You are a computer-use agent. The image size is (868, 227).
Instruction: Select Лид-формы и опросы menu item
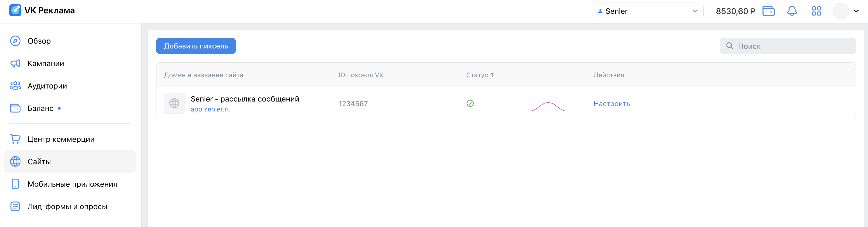[67, 206]
